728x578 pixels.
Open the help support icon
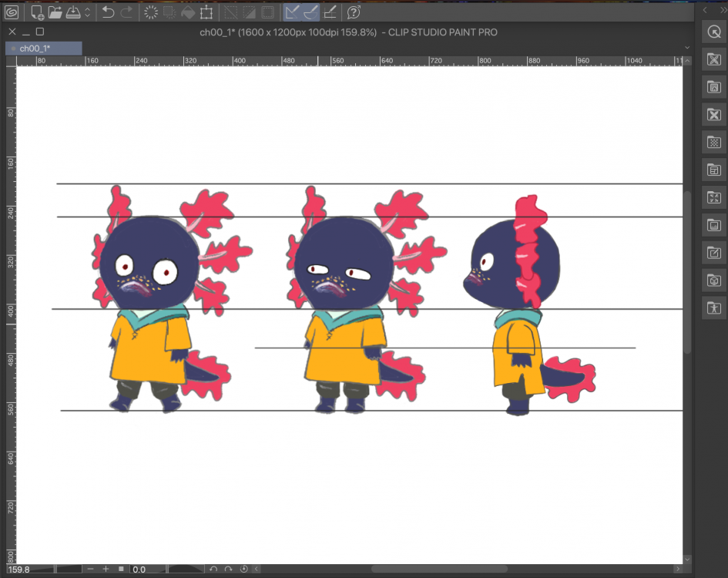pyautogui.click(x=354, y=12)
